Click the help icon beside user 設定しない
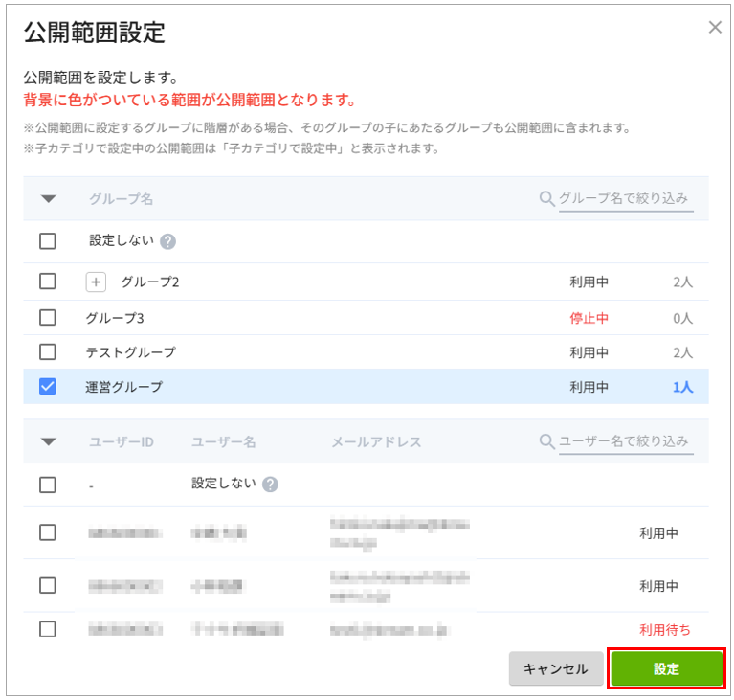This screenshot has height=700, width=734. [270, 485]
